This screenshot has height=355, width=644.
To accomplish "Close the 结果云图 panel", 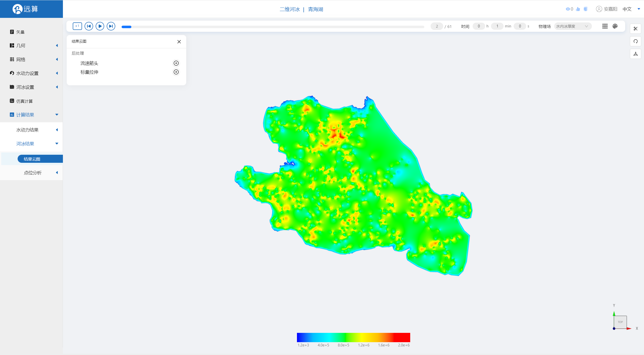I will (x=179, y=42).
